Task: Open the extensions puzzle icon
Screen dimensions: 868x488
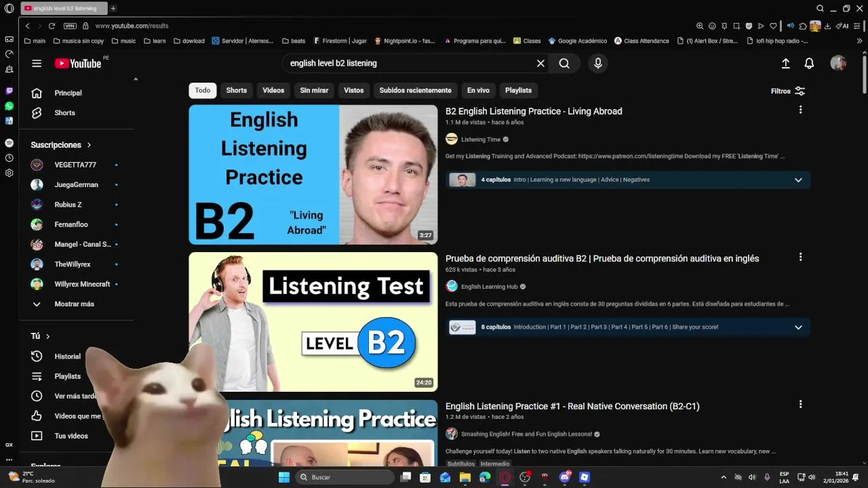Action: click(803, 26)
